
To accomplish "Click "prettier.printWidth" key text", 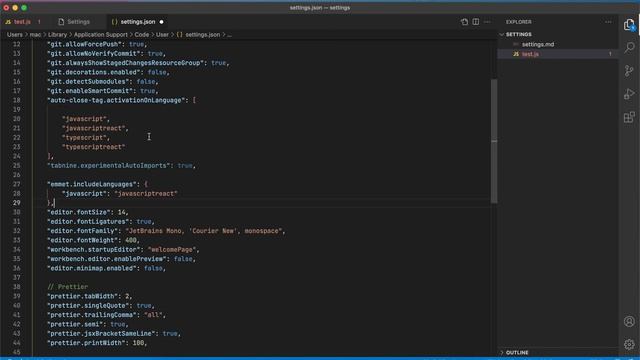I will 87,343.
